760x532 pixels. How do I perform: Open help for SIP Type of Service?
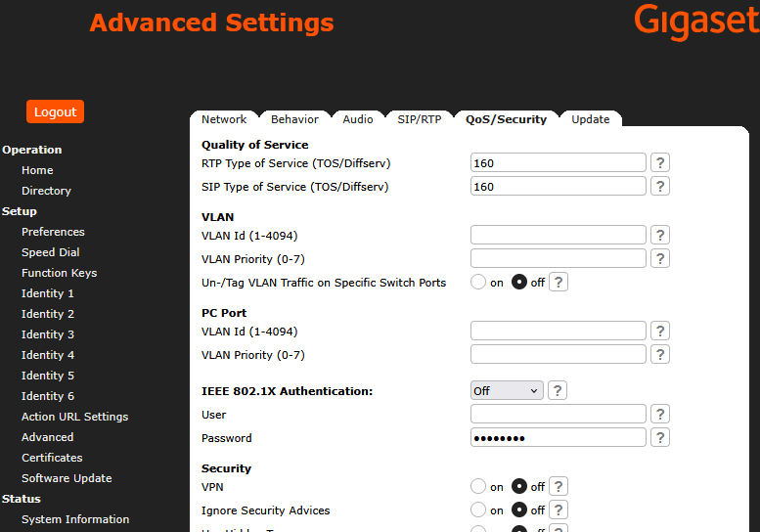click(x=659, y=186)
